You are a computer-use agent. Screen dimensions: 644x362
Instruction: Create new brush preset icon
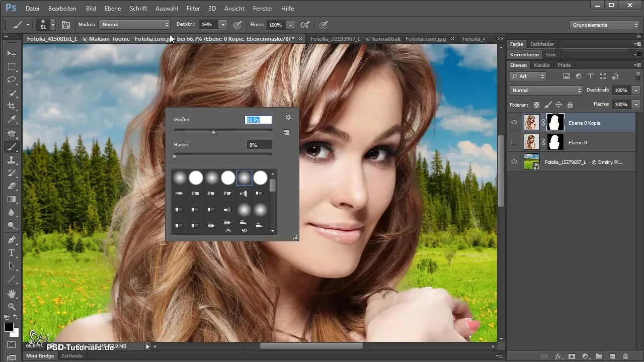(286, 132)
